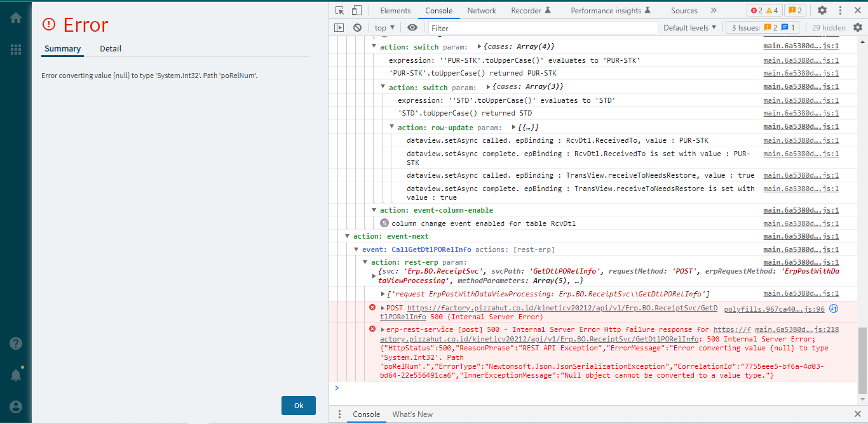Open source link for action: event-next row
This screenshot has width=868, height=424.
click(801, 236)
